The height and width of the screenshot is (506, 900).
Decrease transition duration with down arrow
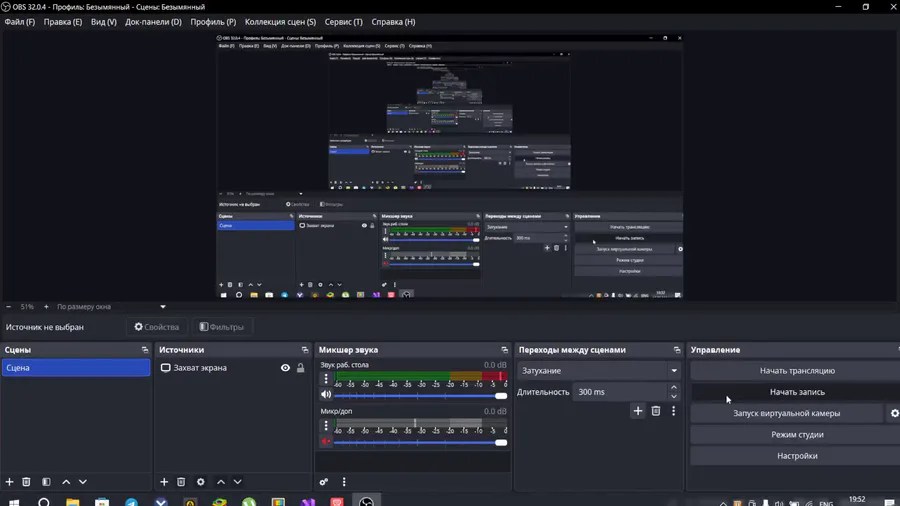tap(674, 396)
